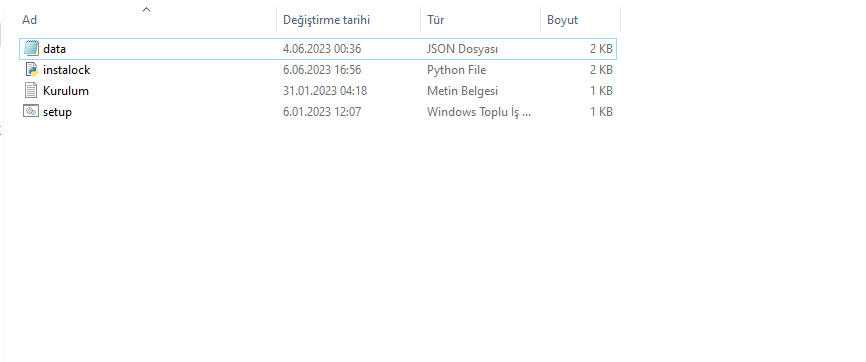Click the Metin Belgesi type text

pyautogui.click(x=462, y=91)
